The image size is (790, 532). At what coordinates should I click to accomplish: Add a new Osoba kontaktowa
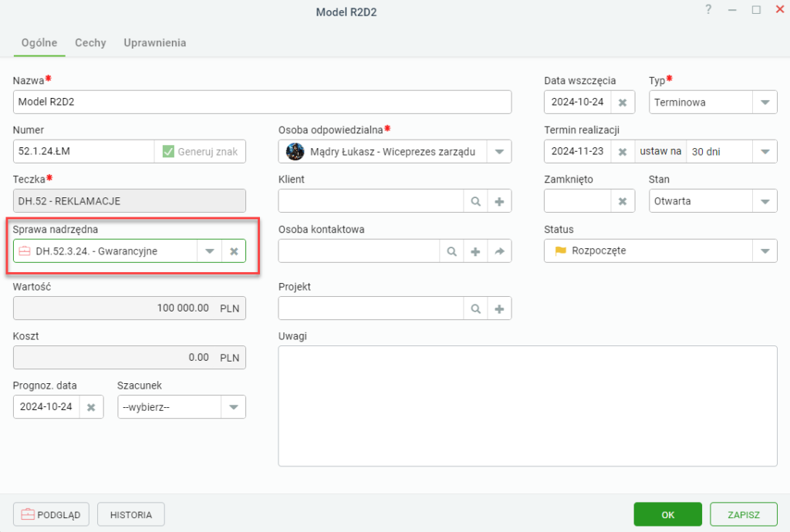[x=475, y=251]
